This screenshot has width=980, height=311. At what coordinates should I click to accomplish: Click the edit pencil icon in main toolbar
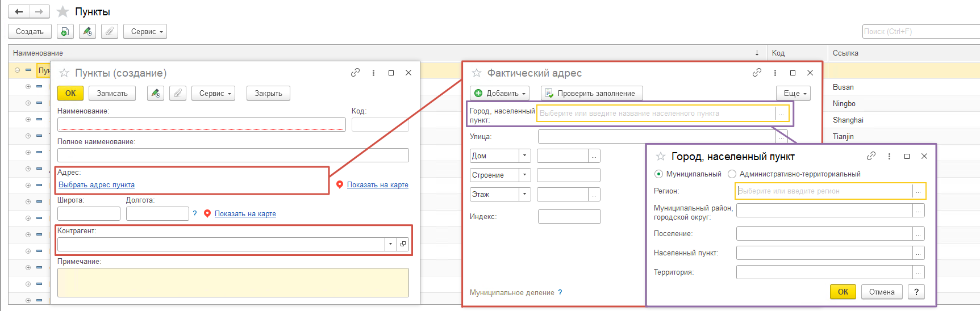coord(87,31)
